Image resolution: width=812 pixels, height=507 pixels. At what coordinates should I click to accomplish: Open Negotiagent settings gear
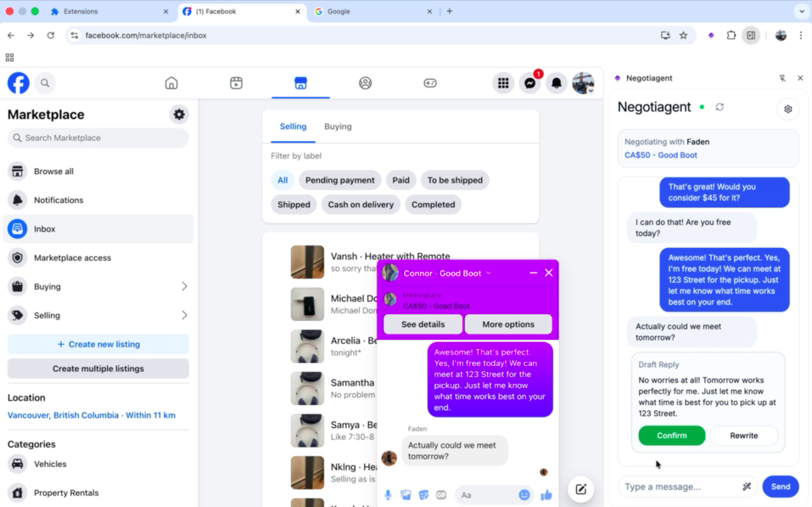787,109
